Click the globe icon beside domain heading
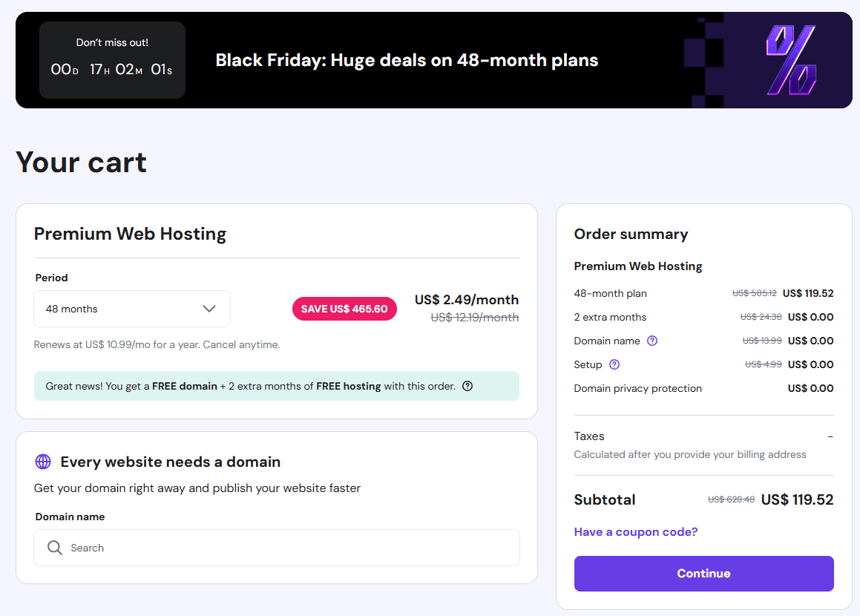Screen dimensions: 860x616 click(x=42, y=461)
